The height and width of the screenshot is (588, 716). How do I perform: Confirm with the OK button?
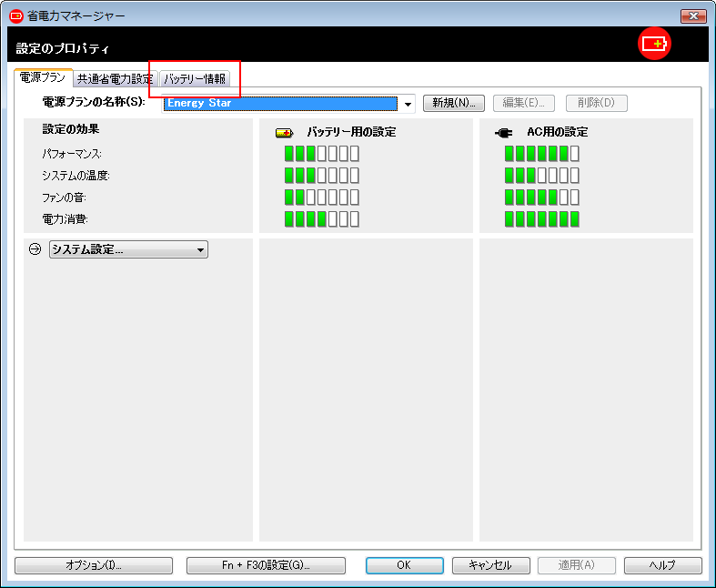[404, 565]
